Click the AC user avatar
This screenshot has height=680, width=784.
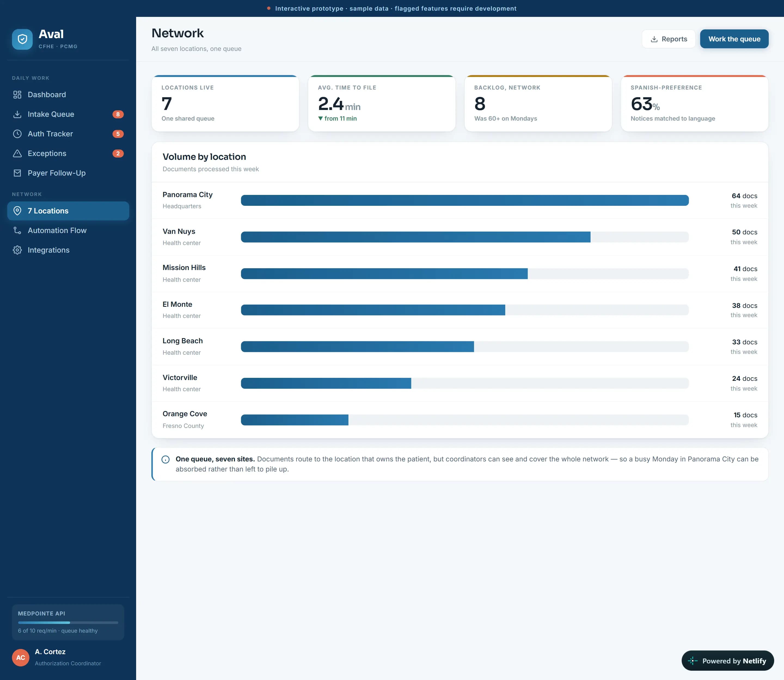point(20,658)
